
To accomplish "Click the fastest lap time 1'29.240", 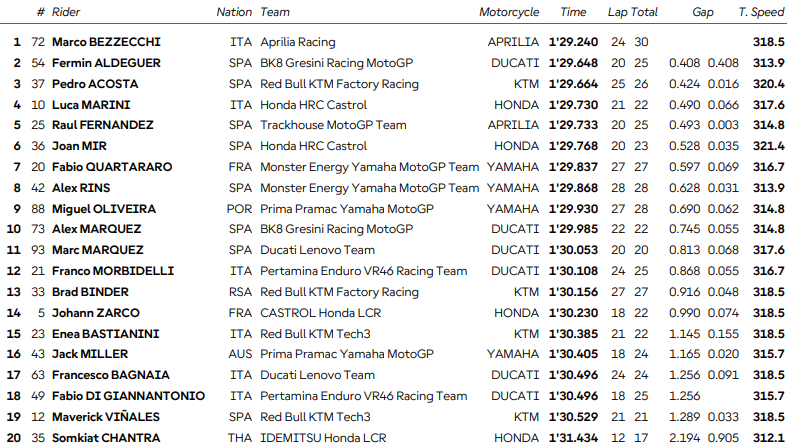I will click(x=573, y=43).
